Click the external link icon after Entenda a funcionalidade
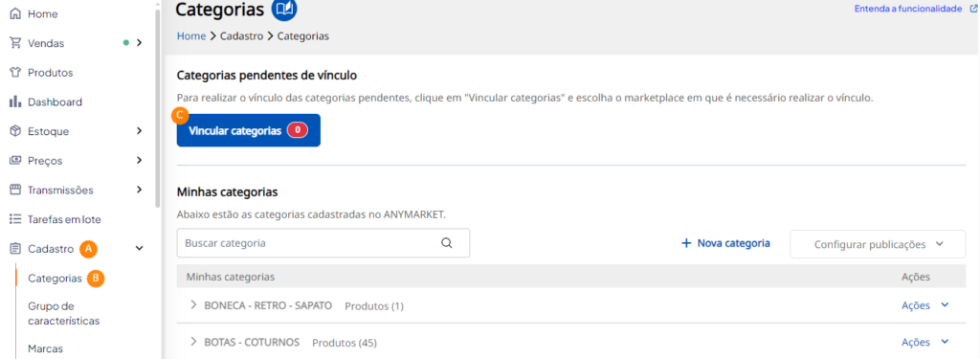Viewport: 980px width, 359px height. pos(973,9)
